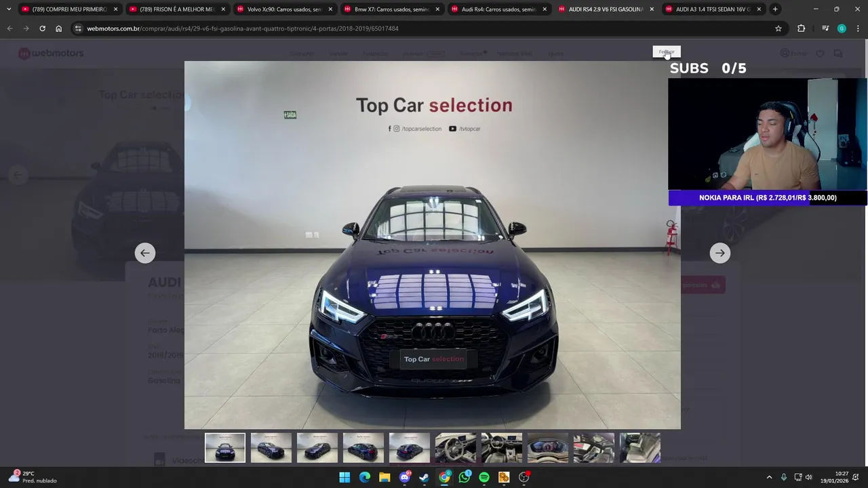Close the photo gallery with the Fechar button
This screenshot has width=868, height=488.
tap(667, 52)
